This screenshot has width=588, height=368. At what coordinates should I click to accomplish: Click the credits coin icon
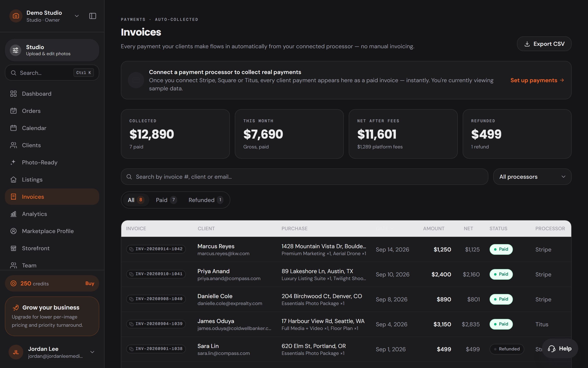coord(14,283)
